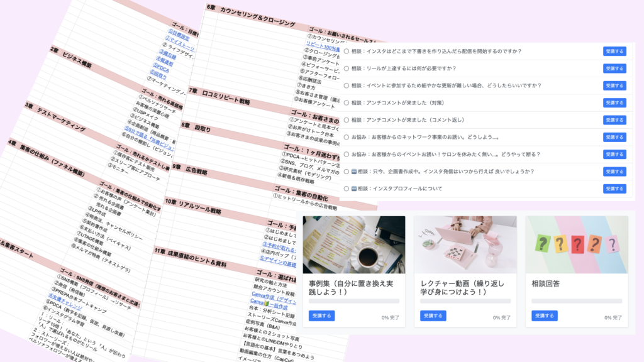Click 受講する for イベントに参加するため row
The width and height of the screenshot is (644, 362).
pyautogui.click(x=614, y=85)
